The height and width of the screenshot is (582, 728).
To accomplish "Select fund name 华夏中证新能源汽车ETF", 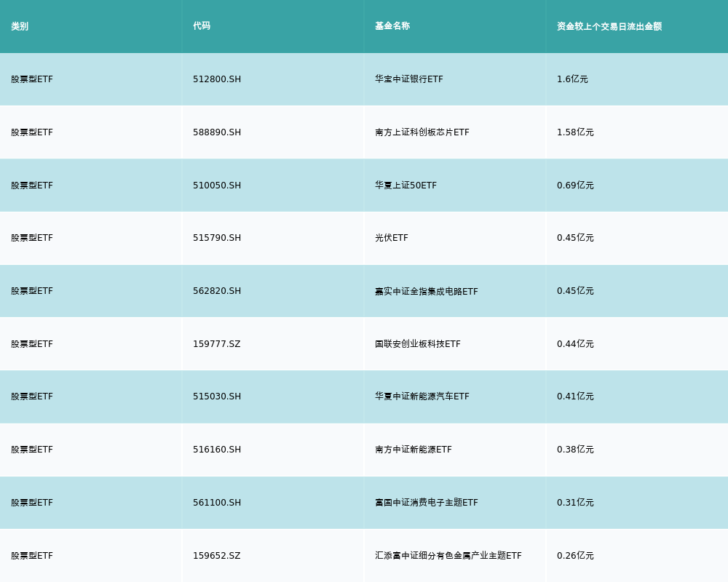I will [x=422, y=396].
